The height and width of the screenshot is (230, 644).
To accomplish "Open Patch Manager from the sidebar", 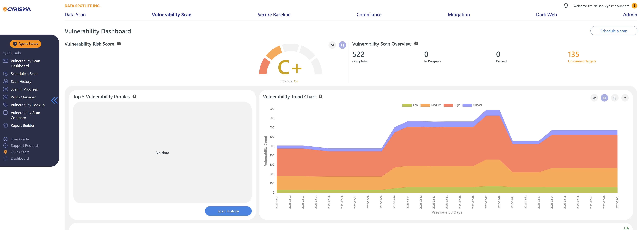I will point(23,97).
